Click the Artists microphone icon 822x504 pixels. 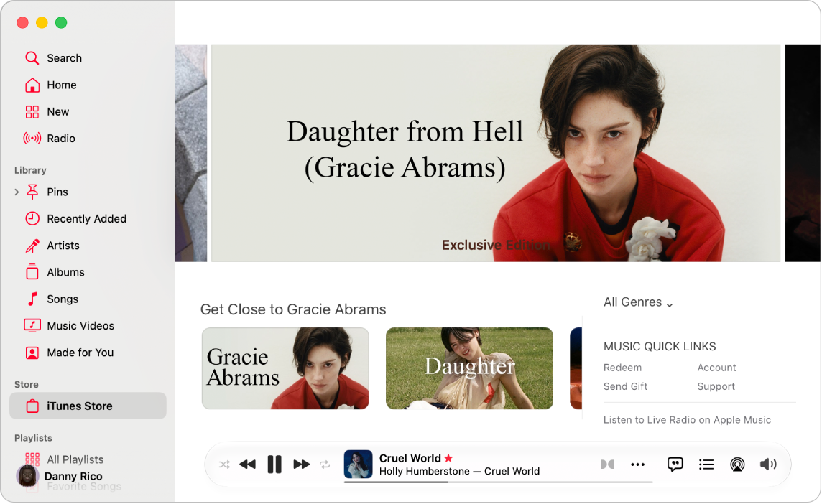coord(32,246)
